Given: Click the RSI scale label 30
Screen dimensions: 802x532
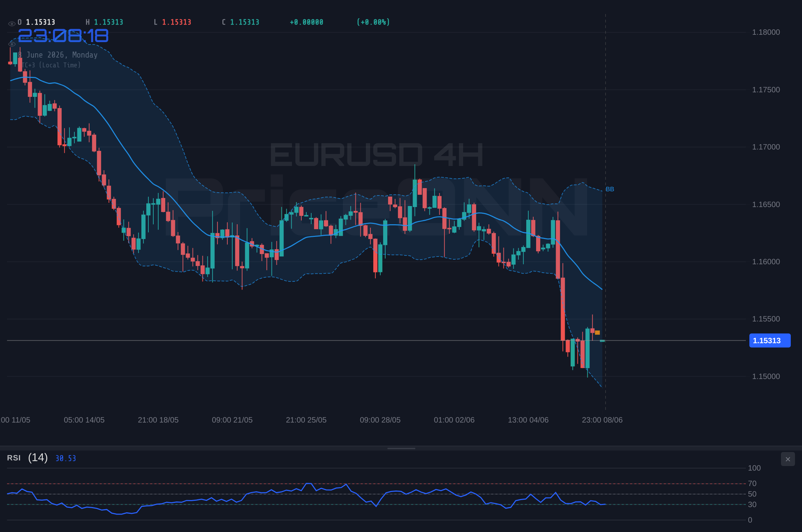Looking at the screenshot, I should [752, 505].
